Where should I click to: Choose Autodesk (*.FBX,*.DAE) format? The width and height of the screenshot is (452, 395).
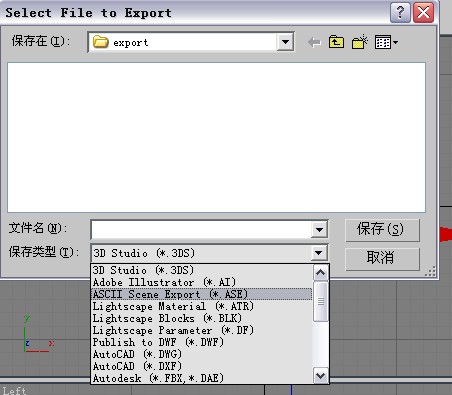point(202,378)
